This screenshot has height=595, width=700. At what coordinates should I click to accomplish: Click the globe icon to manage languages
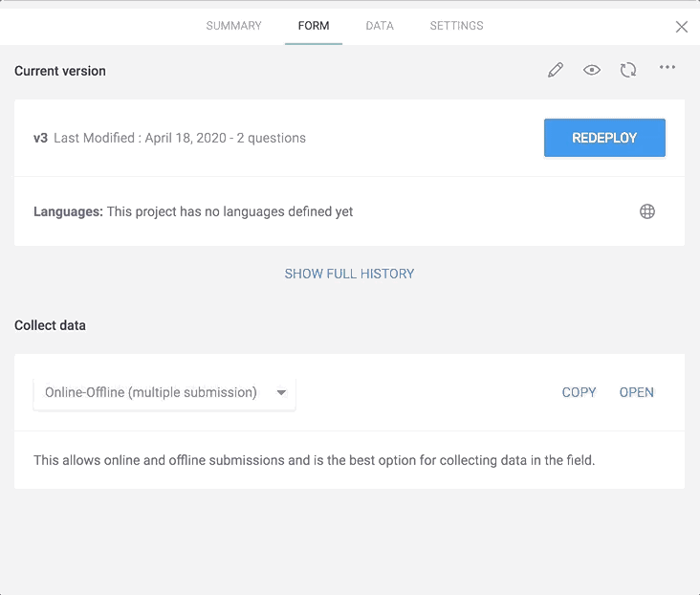click(x=647, y=211)
